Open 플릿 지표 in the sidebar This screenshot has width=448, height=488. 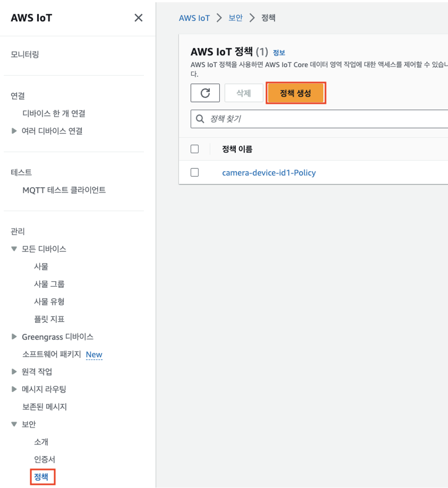click(x=49, y=319)
